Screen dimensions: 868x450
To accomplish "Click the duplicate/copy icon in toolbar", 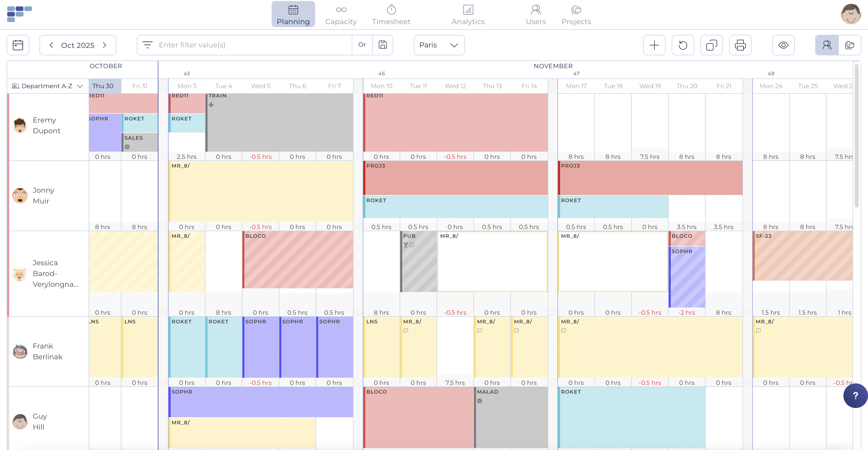I will (x=711, y=45).
